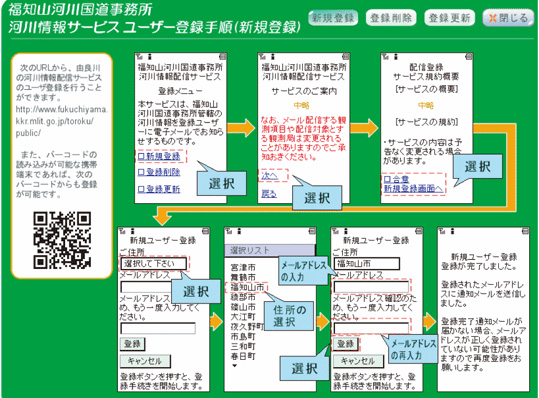
Task: Click 中略 in the サービスのご案内 screen
Action: pos(301,106)
